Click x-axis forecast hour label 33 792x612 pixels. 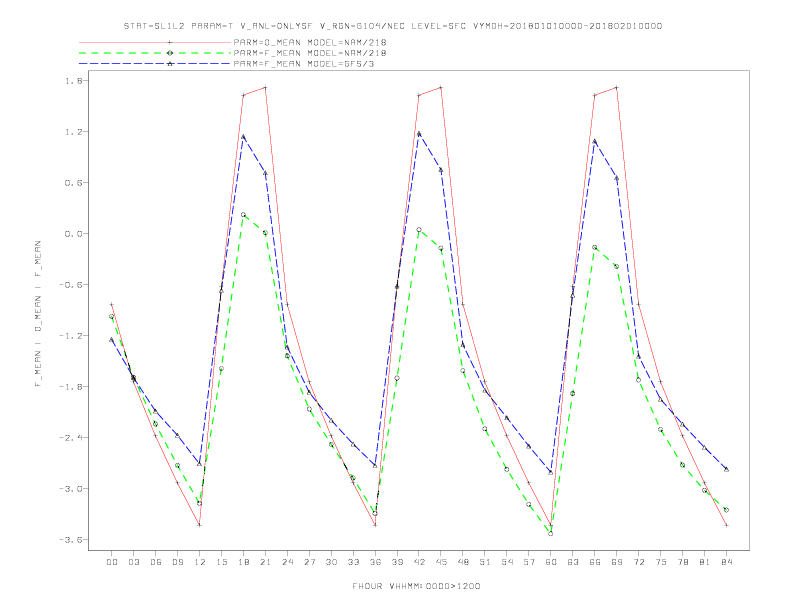[x=353, y=562]
